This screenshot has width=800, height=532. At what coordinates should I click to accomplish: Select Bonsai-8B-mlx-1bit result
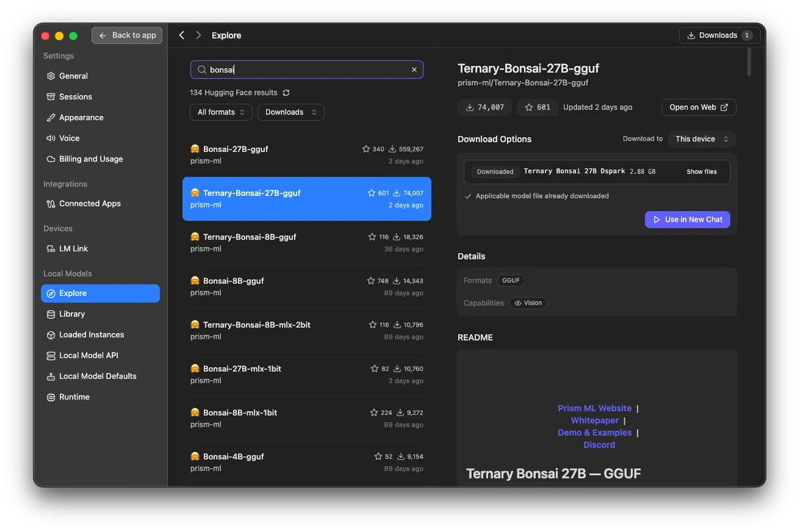pos(307,419)
